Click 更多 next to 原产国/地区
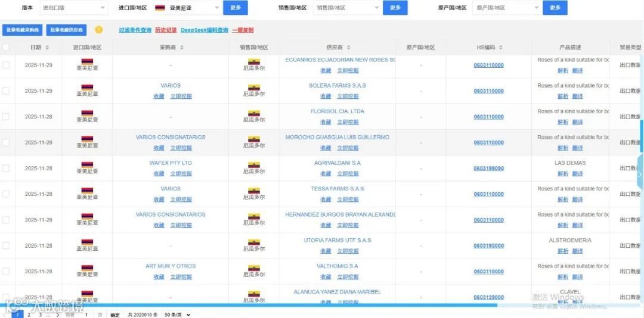Image resolution: width=644 pixels, height=318 pixels. point(555,8)
